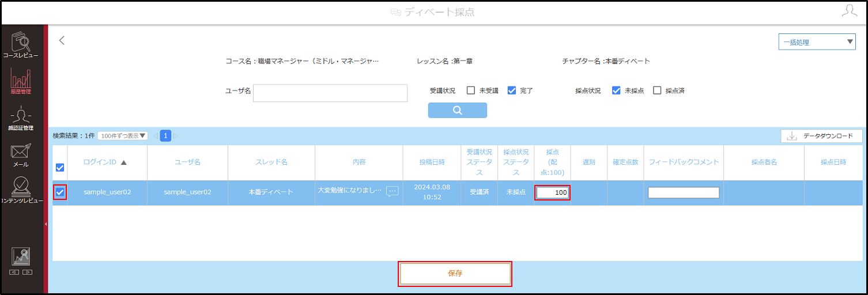Toggle the select-all checkbox in table header

[x=60, y=168]
